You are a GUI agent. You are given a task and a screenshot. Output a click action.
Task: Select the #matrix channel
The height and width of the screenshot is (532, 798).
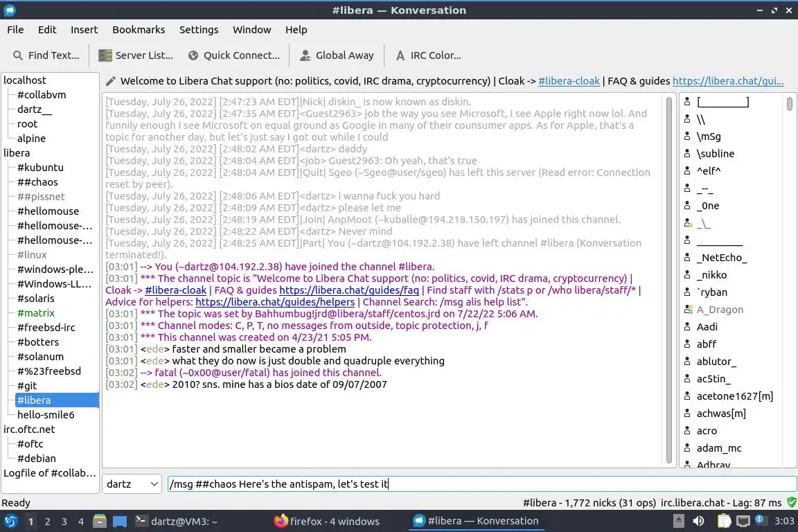coord(35,313)
